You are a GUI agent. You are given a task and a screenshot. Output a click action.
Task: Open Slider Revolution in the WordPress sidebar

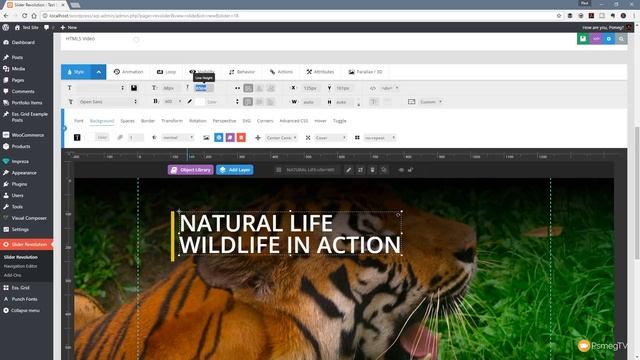coord(27,244)
